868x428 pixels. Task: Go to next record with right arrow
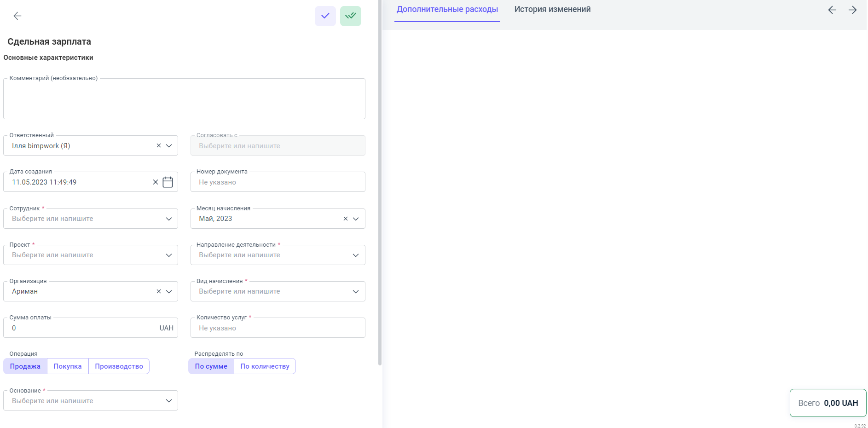(852, 10)
